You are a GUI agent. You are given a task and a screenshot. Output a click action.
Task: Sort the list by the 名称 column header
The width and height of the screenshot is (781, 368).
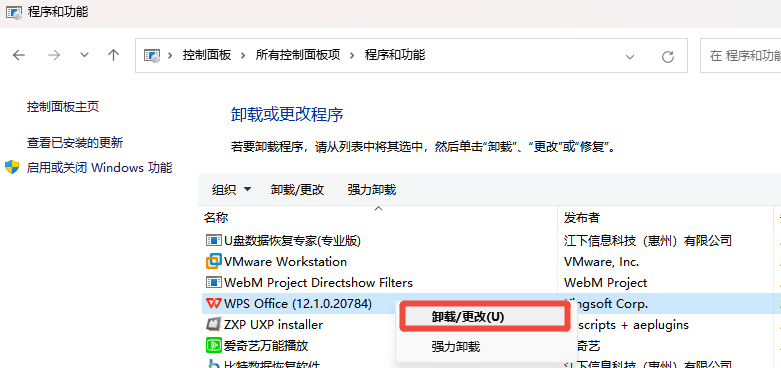pyautogui.click(x=378, y=218)
